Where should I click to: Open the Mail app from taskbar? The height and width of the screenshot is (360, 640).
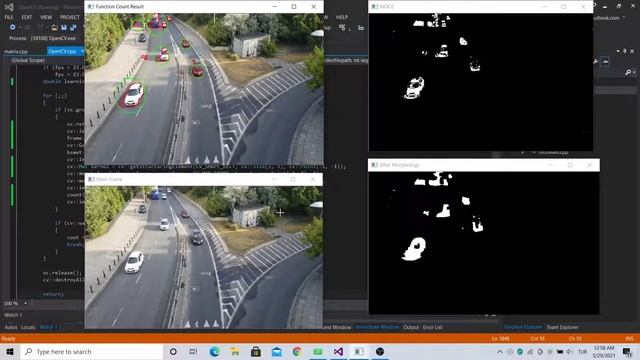tap(277, 351)
